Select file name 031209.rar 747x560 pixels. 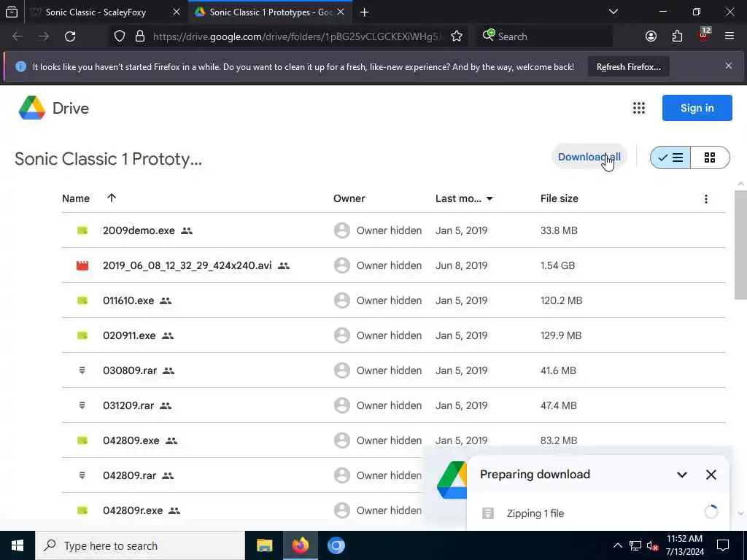pyautogui.click(x=128, y=405)
